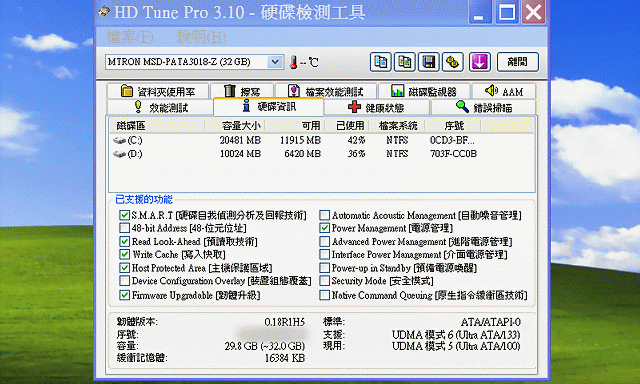This screenshot has width=640, height=384.
Task: Click the 11915 MB free space cell
Action: pyautogui.click(x=300, y=140)
